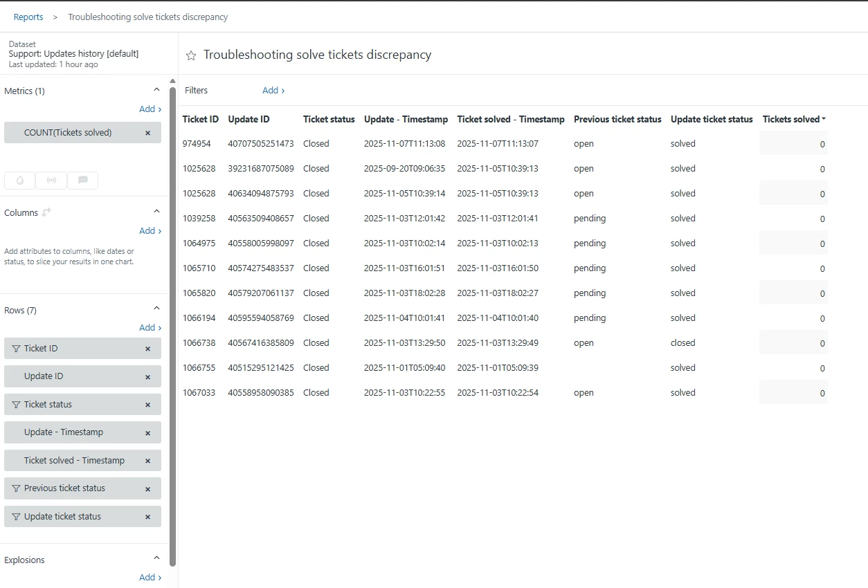868x588 pixels.
Task: Click the filter funnel on Ticket ID
Action: (x=17, y=349)
